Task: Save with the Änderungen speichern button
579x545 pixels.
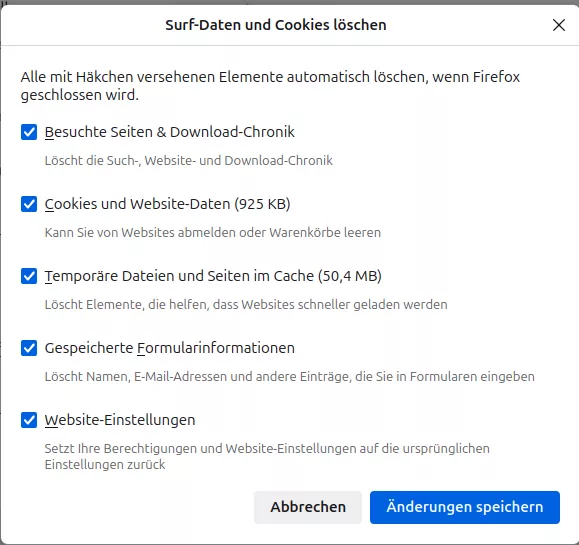Action: [465, 507]
